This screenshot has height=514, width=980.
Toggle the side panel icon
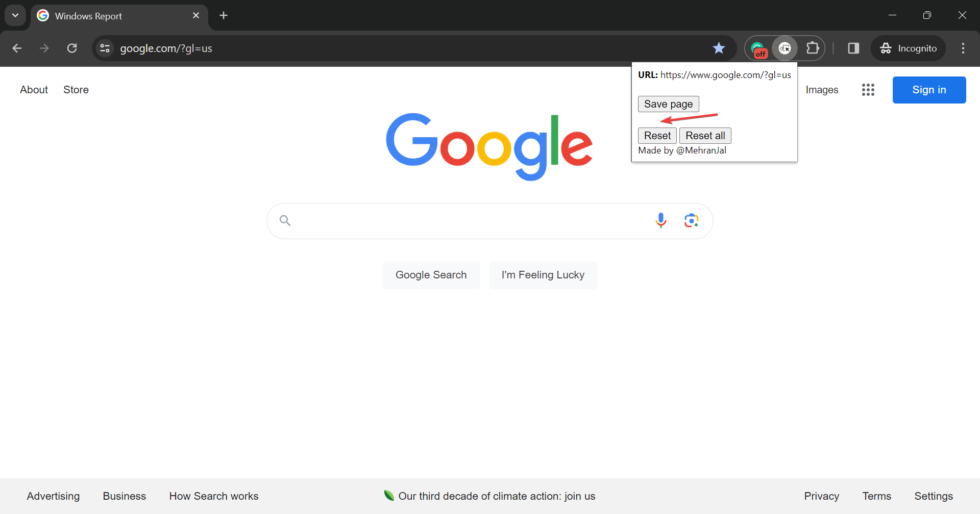point(853,48)
